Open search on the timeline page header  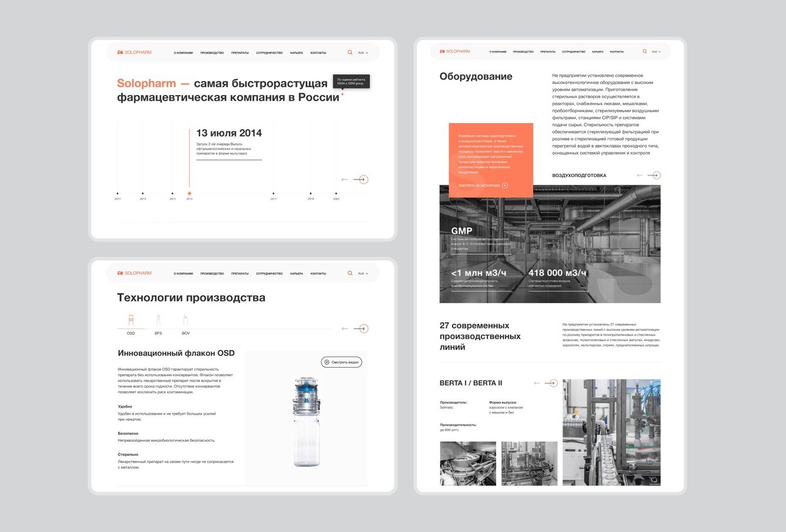coord(350,53)
